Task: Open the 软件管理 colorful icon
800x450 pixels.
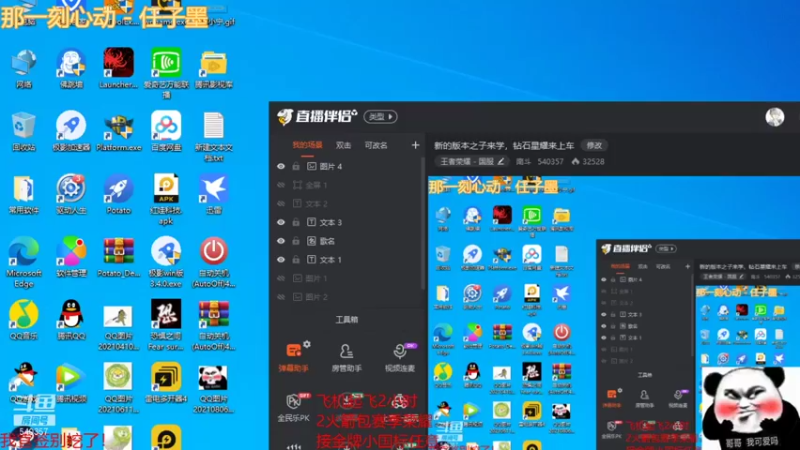Action: [71, 258]
